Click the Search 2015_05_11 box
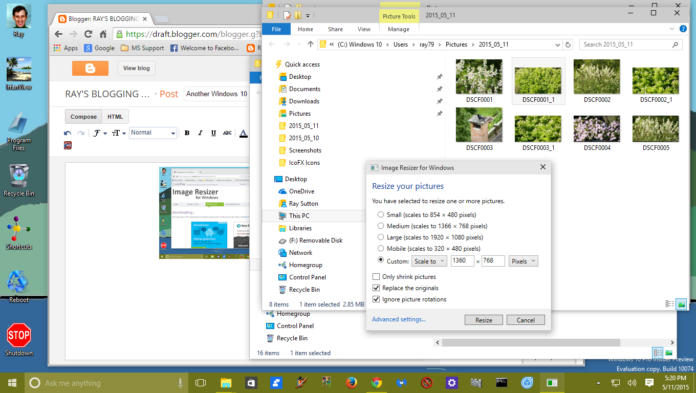The width and height of the screenshot is (696, 393). (x=630, y=45)
